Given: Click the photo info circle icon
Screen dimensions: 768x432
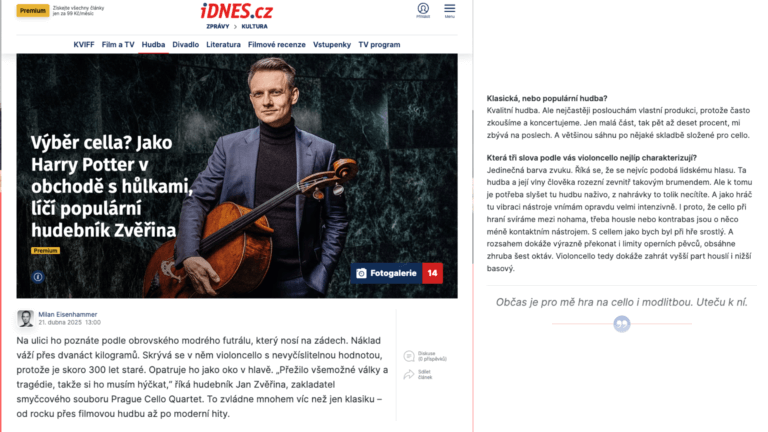Looking at the screenshot, I should point(38,277).
